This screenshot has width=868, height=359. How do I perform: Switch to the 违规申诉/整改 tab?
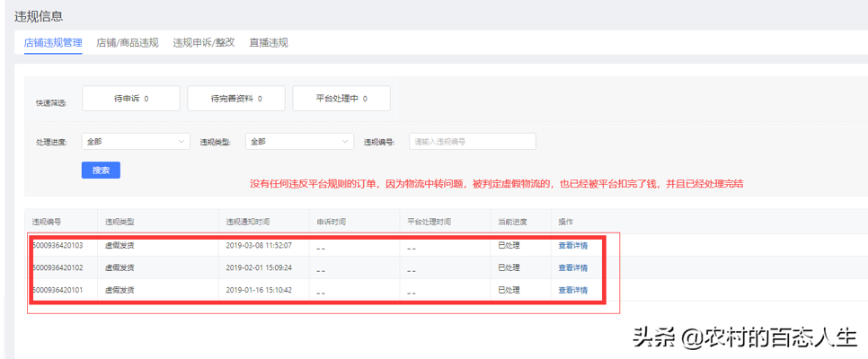coord(204,42)
